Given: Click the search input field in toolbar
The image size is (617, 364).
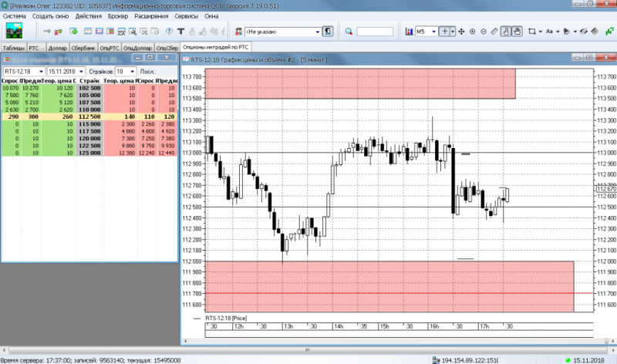Looking at the screenshot, I should pos(375,32).
